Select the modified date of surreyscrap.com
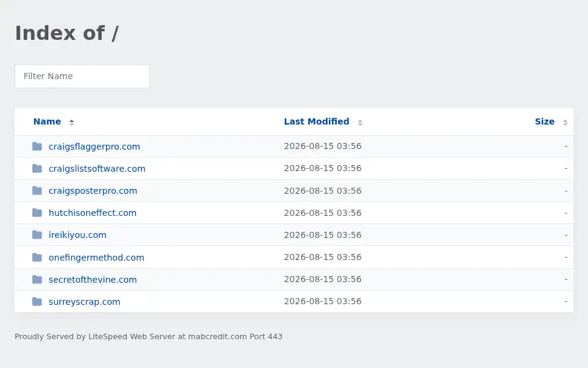 tap(323, 302)
